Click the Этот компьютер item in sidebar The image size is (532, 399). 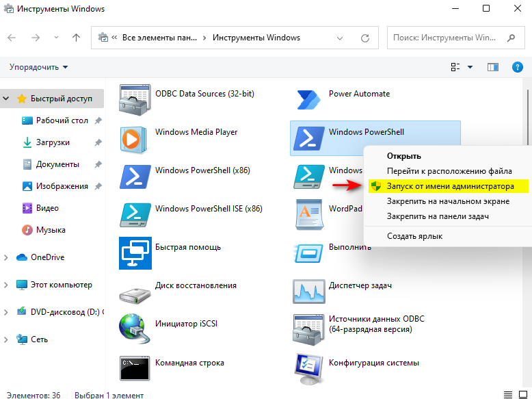click(62, 285)
